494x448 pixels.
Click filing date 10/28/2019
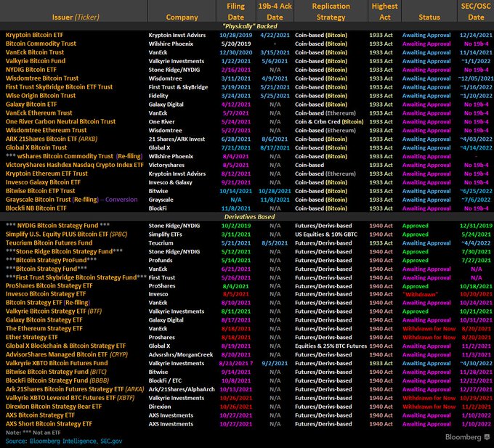(235, 35)
